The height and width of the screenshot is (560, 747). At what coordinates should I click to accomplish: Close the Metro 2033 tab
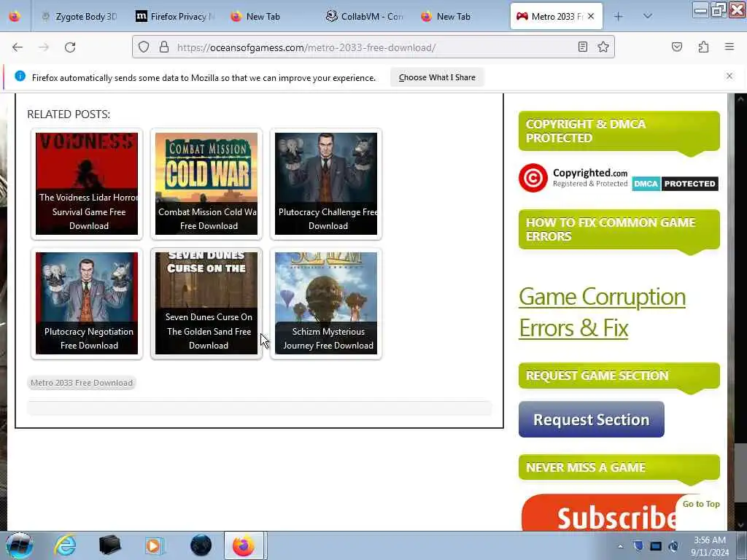point(591,16)
